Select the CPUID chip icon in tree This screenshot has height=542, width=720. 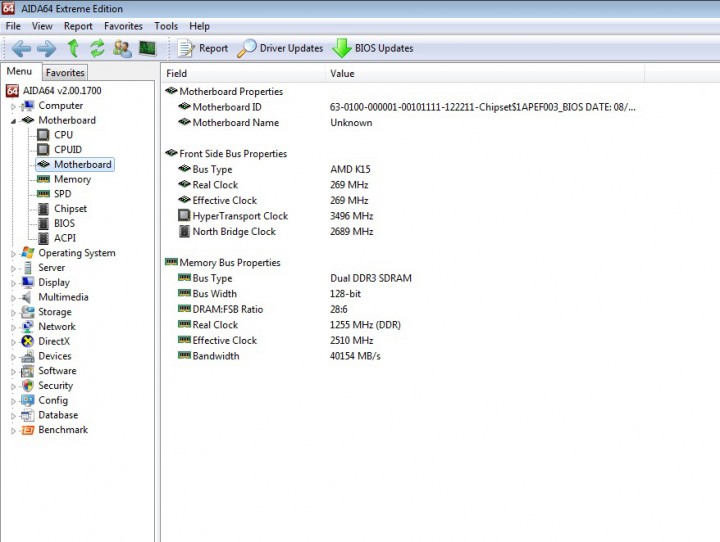(x=43, y=149)
